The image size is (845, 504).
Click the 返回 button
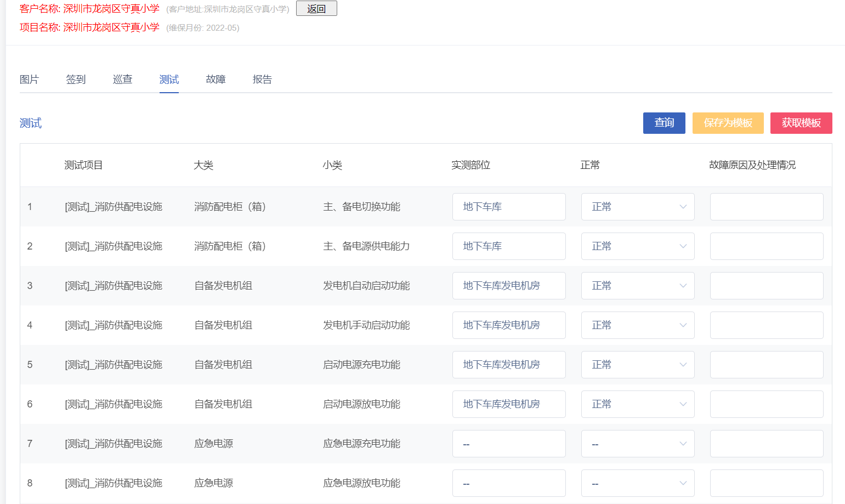pos(316,9)
